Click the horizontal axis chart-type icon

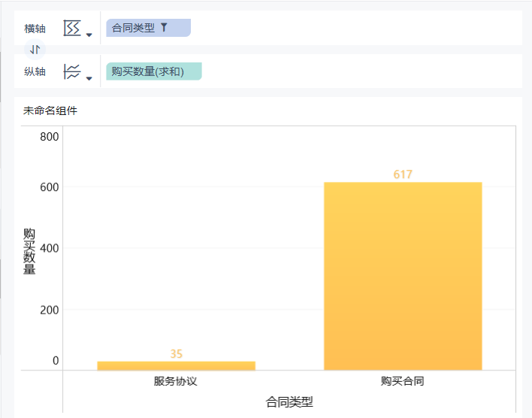72,29
